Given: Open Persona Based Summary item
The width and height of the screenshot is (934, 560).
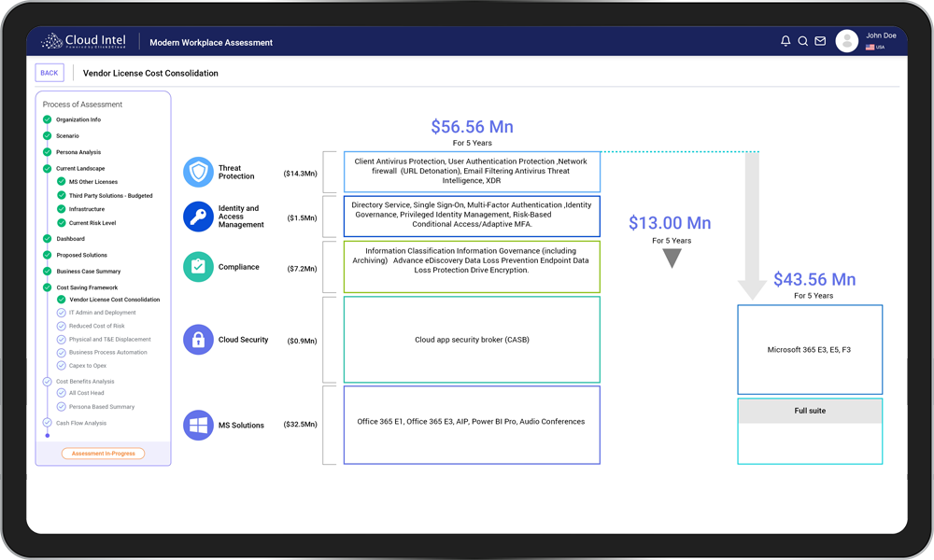Looking at the screenshot, I should pos(102,407).
